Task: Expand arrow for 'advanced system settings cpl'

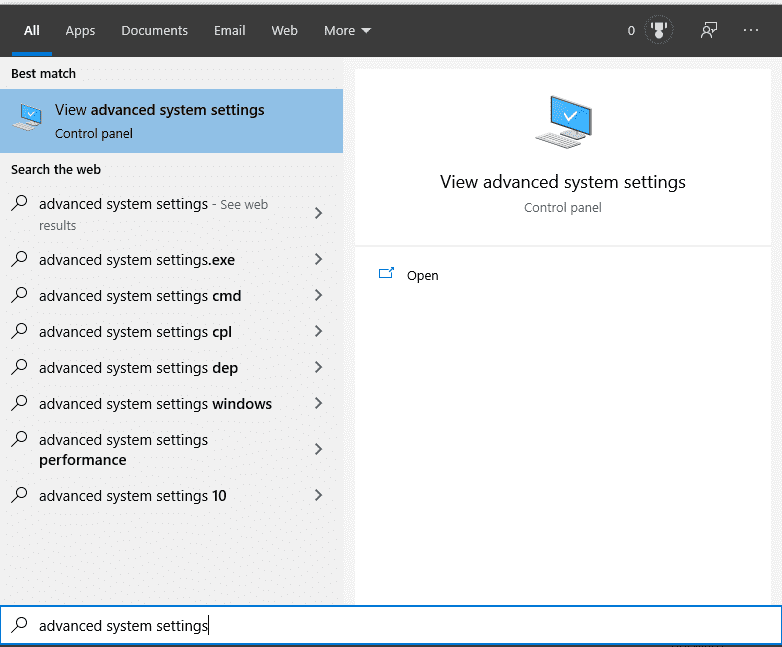Action: [x=318, y=331]
